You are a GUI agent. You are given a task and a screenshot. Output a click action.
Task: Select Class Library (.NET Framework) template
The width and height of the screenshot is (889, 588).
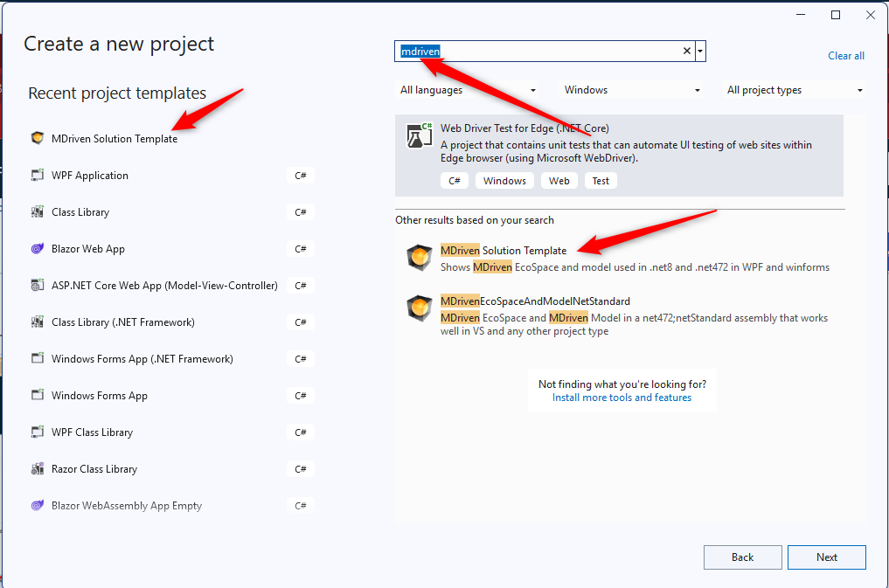pos(123,322)
